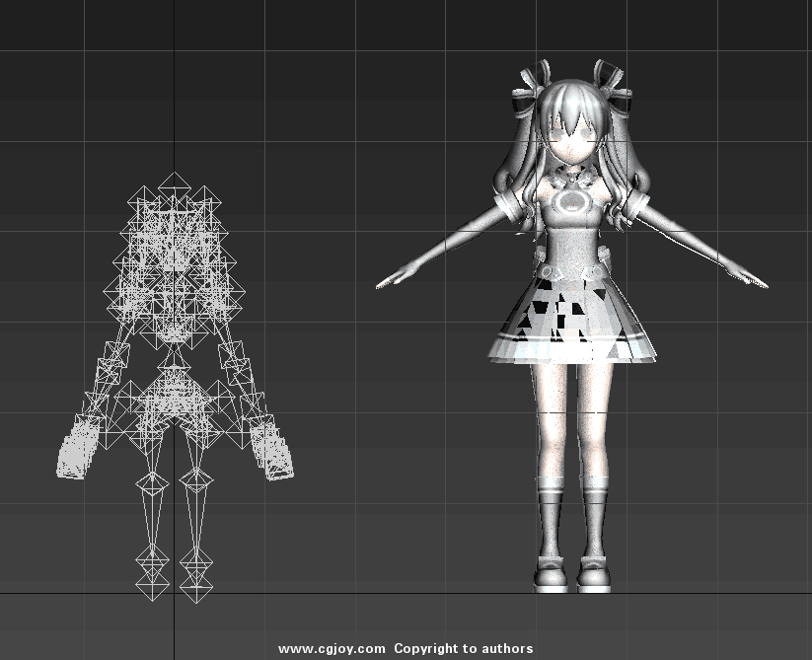Click the www.cgjoy.com watermark link

[332, 648]
